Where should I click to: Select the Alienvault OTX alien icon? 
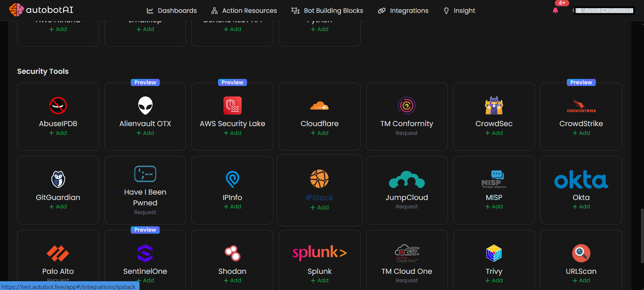(145, 106)
